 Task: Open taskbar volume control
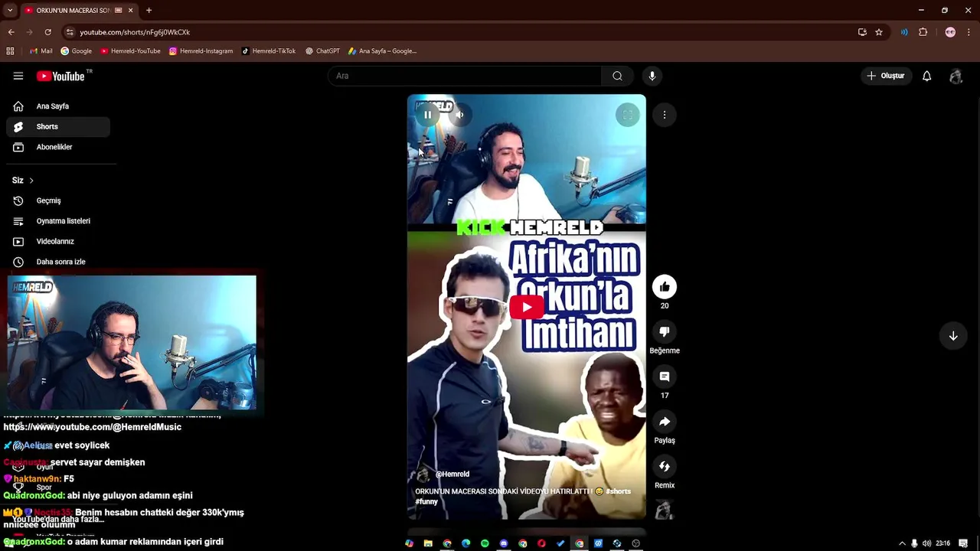926,543
